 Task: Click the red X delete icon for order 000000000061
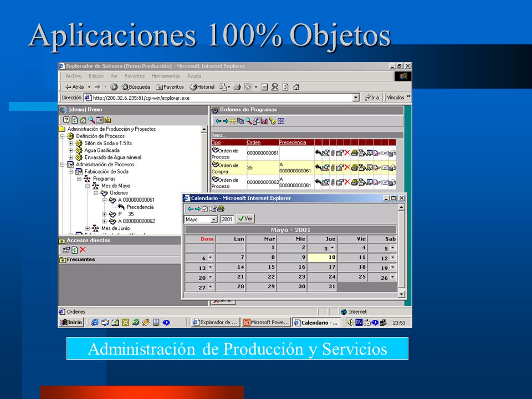tap(347, 153)
